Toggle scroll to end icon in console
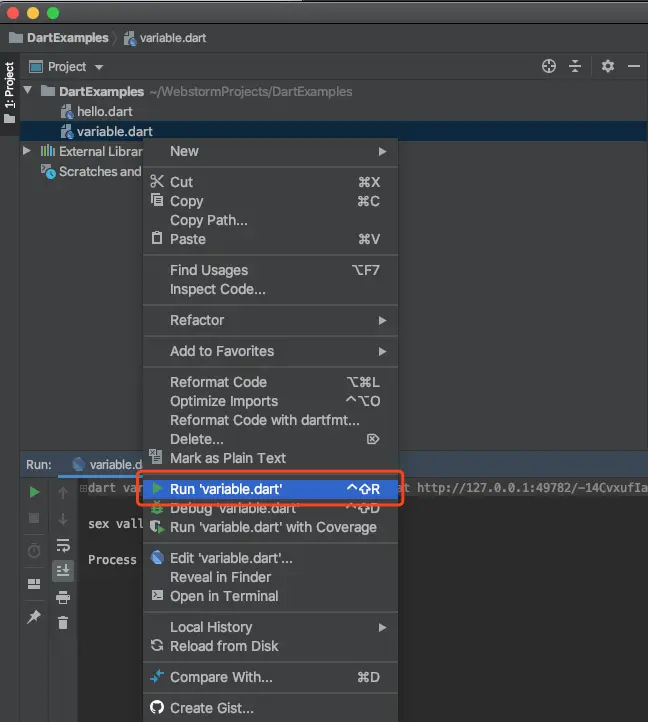The image size is (648, 722). tap(63, 571)
